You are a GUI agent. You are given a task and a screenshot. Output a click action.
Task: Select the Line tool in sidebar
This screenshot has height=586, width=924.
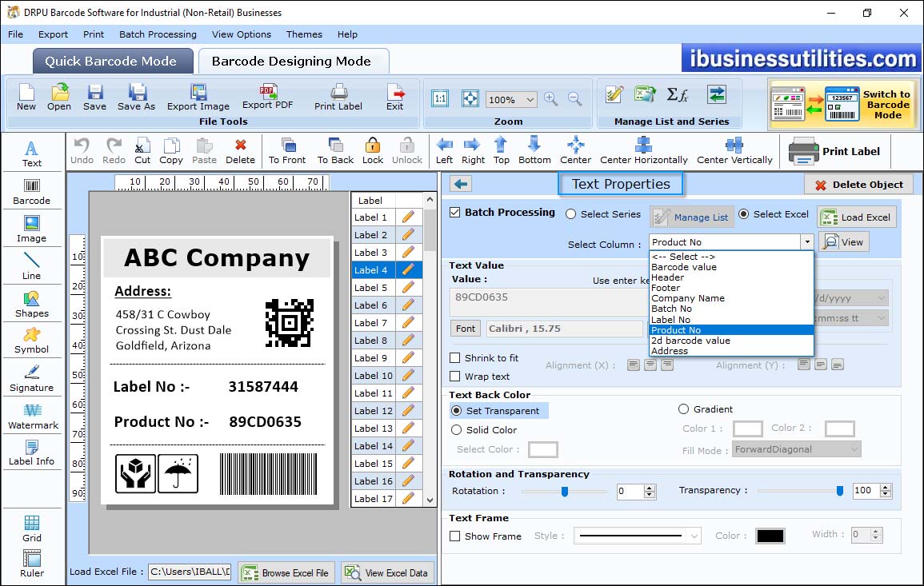click(x=32, y=267)
